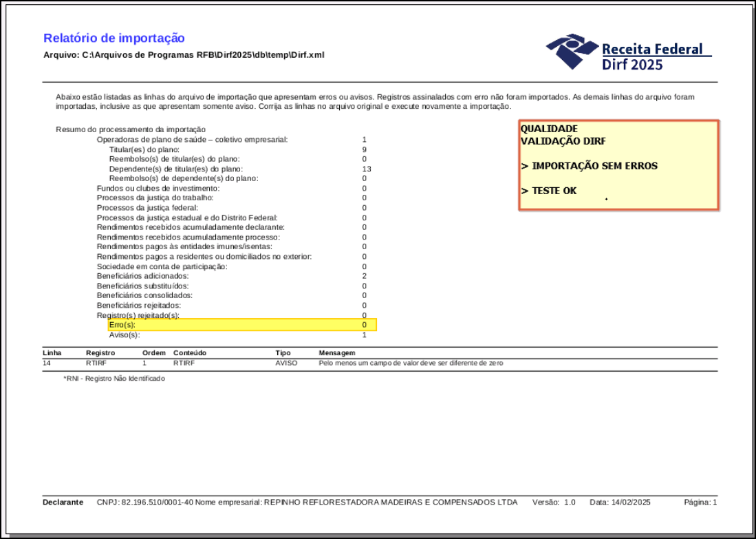Click 'Beneficiários adicionados:' line
This screenshot has height=539, width=756.
point(142,276)
